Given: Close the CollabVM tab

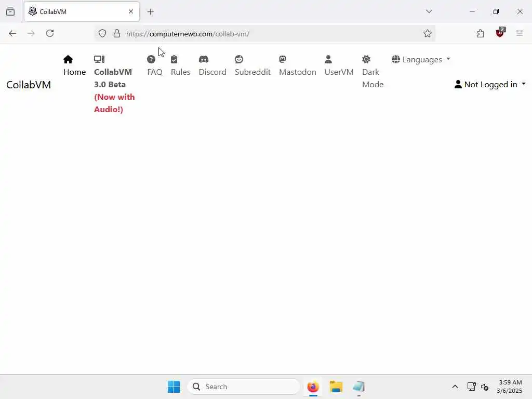Looking at the screenshot, I should 131,11.
